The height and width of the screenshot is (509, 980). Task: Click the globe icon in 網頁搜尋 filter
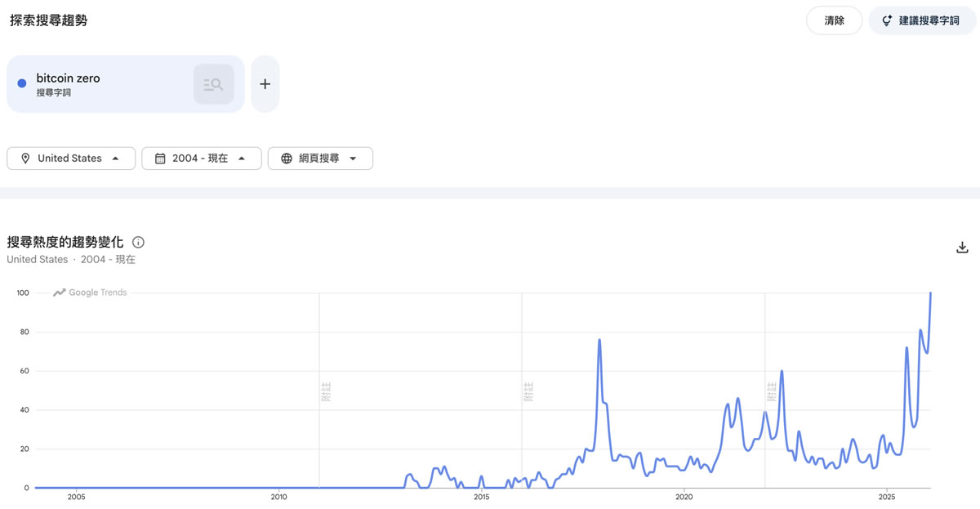287,159
